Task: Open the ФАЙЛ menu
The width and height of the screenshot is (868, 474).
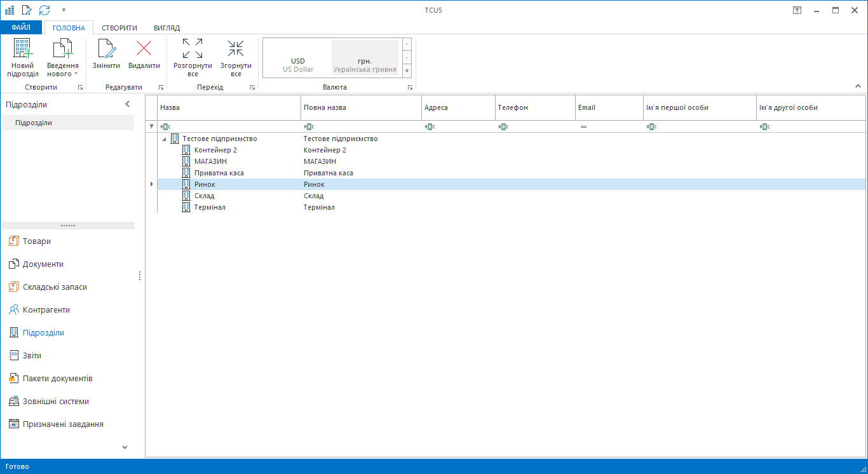Action: tap(21, 27)
